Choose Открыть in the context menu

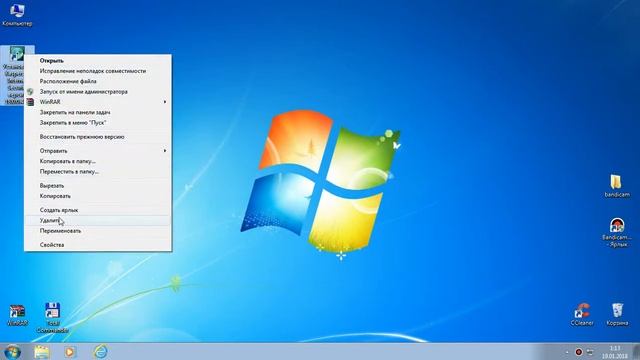coord(98,60)
